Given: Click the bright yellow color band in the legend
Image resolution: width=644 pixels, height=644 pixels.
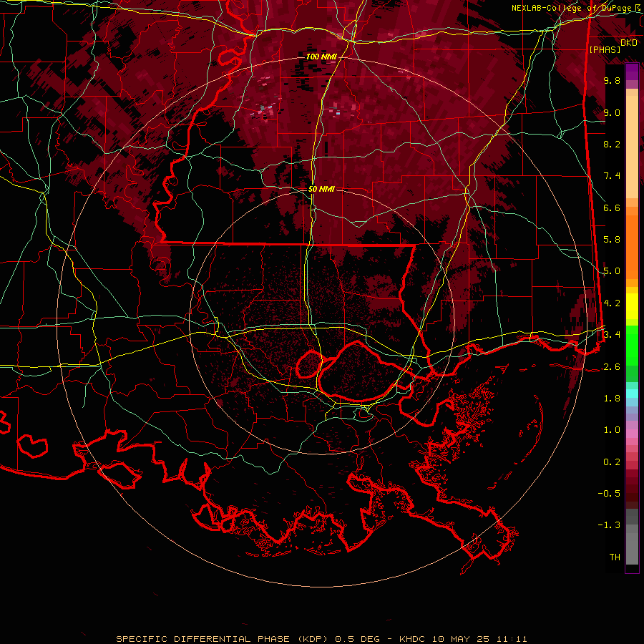Looking at the screenshot, I should click(x=632, y=306).
